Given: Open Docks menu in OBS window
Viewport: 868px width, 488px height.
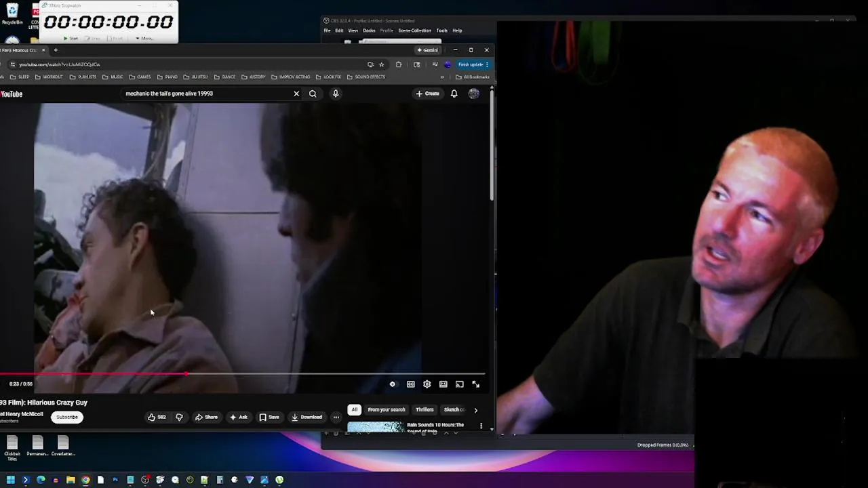Looking at the screenshot, I should pyautogui.click(x=369, y=30).
